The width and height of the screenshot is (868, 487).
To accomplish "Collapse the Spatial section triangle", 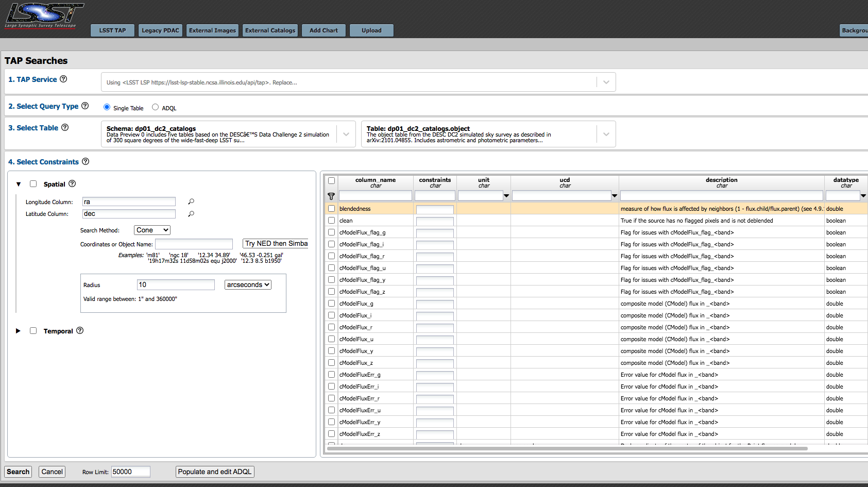I will (x=19, y=184).
